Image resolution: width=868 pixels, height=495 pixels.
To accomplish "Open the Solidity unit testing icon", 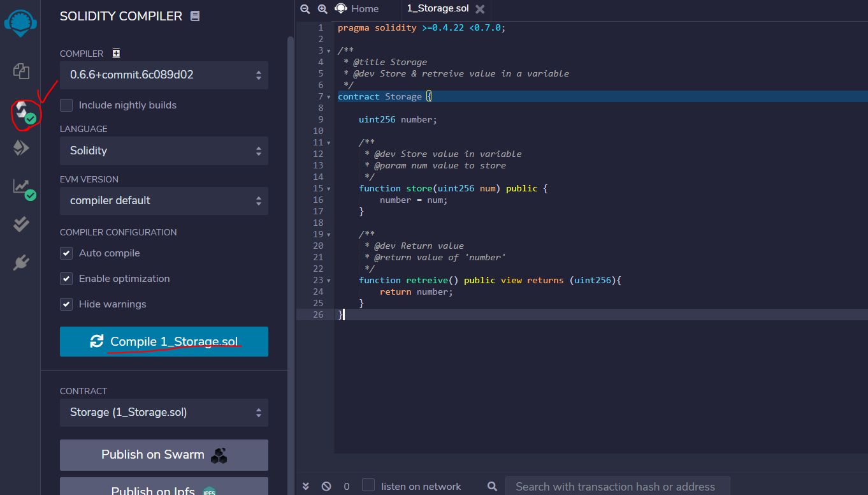I will (x=21, y=224).
